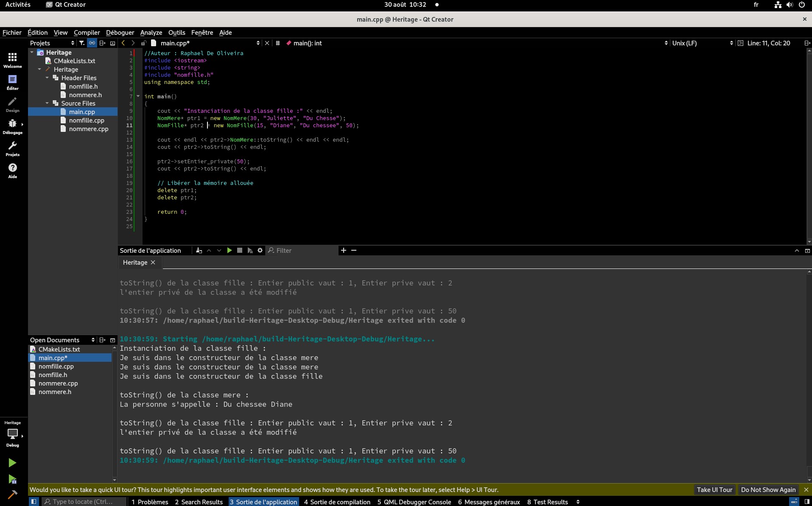Open the Compiler menu

point(87,32)
